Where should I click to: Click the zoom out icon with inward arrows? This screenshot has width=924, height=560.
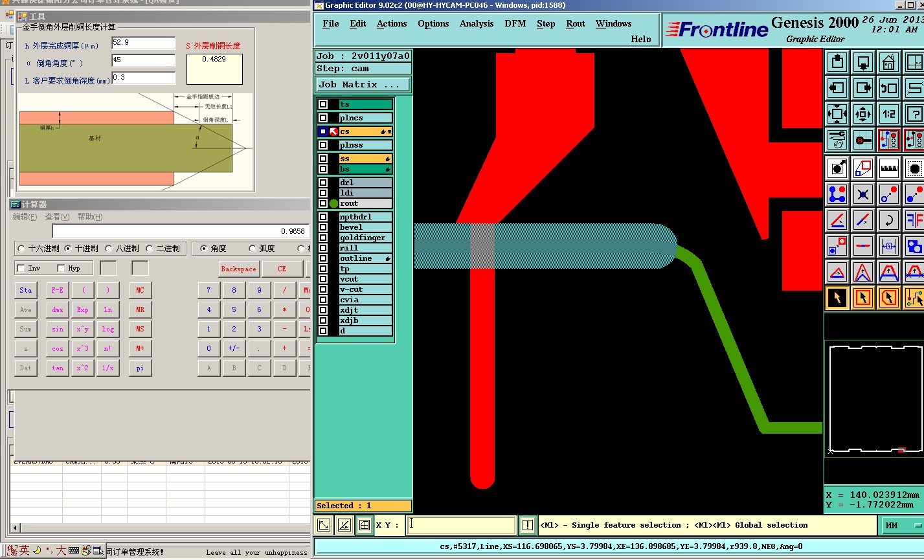(x=863, y=114)
